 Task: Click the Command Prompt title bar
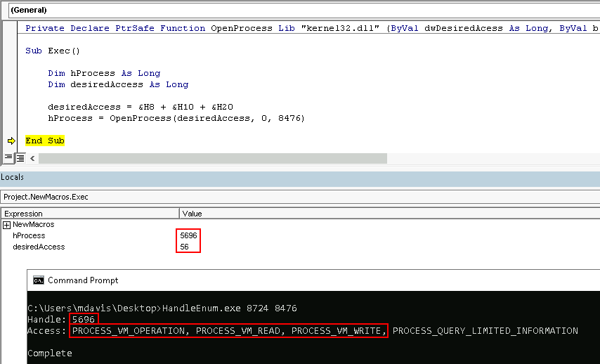click(x=281, y=280)
